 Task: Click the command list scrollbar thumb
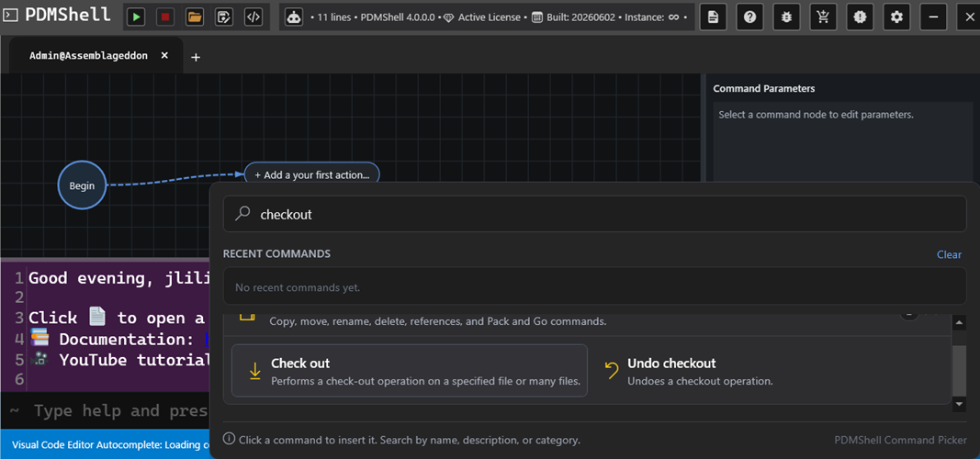tap(959, 370)
